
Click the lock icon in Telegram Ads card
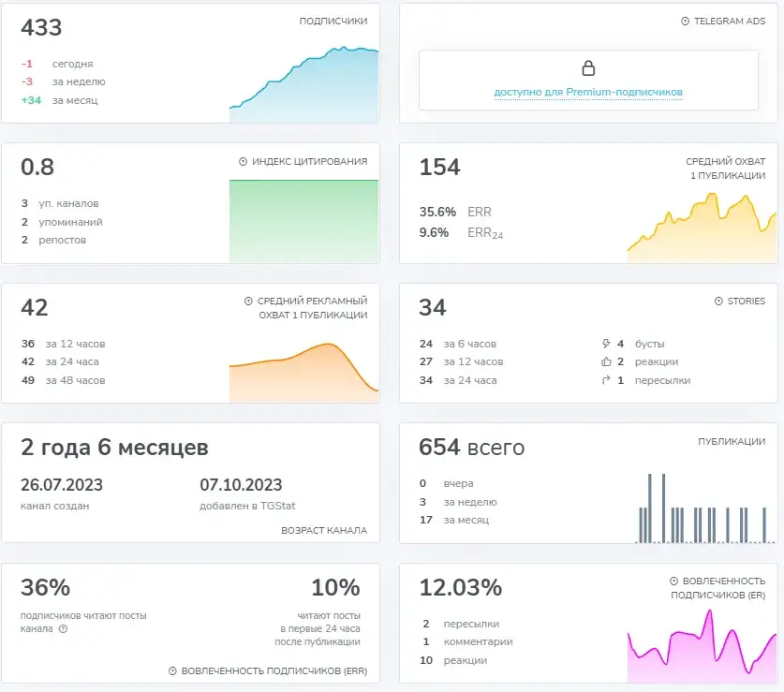click(588, 67)
